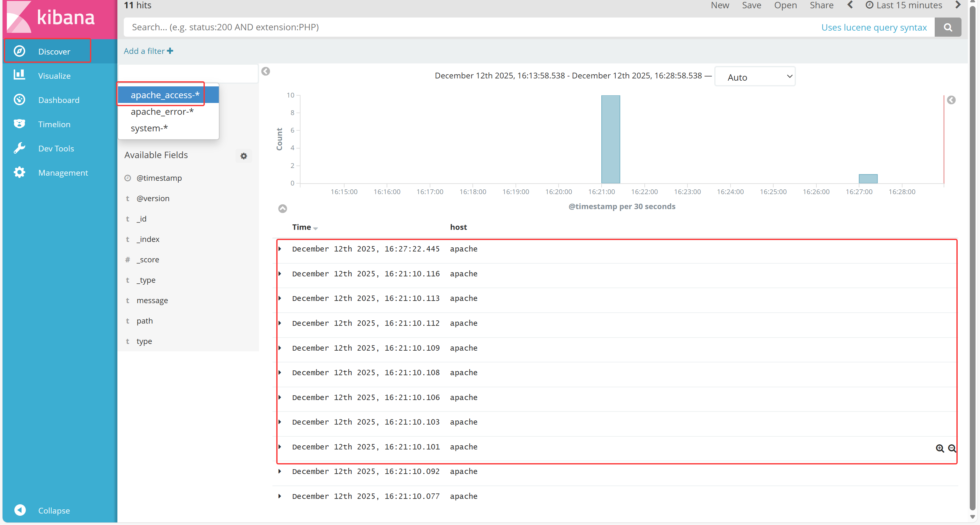Select the @timestamp field
Image resolution: width=980 pixels, height=525 pixels.
click(x=159, y=178)
